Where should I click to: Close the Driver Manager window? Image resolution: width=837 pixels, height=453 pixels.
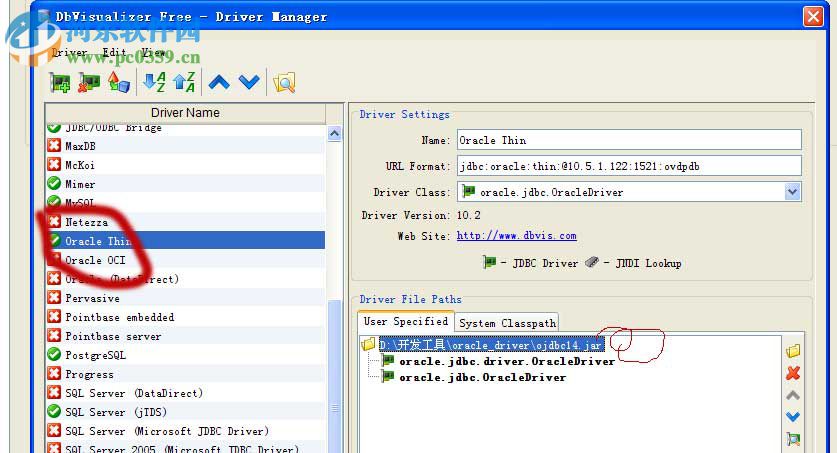coord(813,17)
